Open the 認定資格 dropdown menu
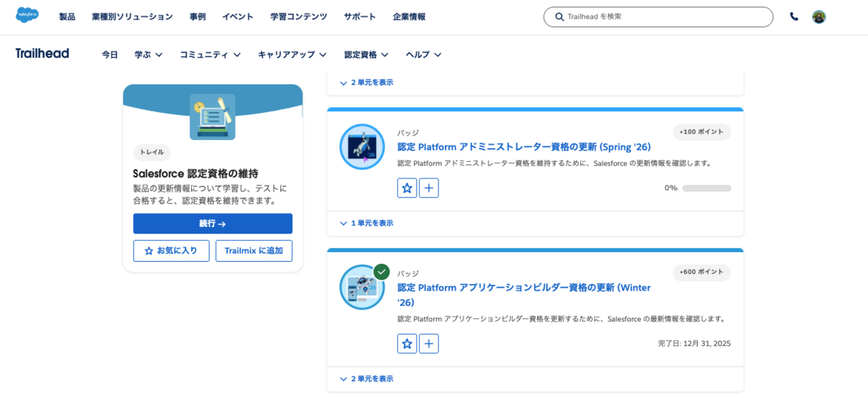Viewport: 868px width, 399px height. (366, 54)
